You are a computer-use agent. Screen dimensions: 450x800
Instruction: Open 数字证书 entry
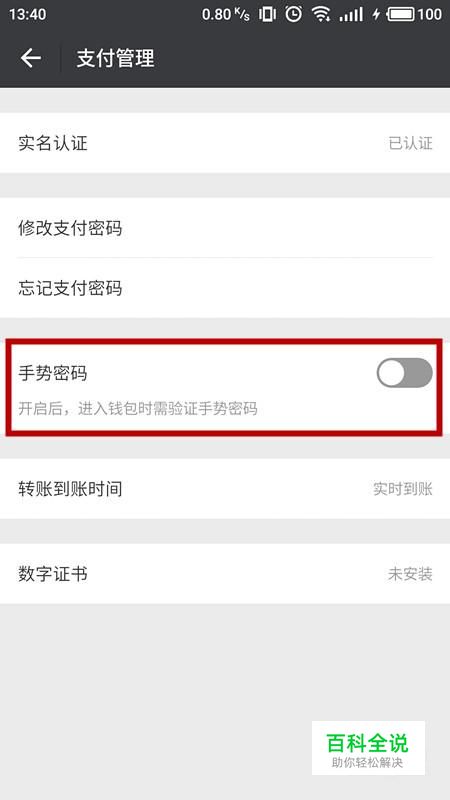[x=225, y=574]
